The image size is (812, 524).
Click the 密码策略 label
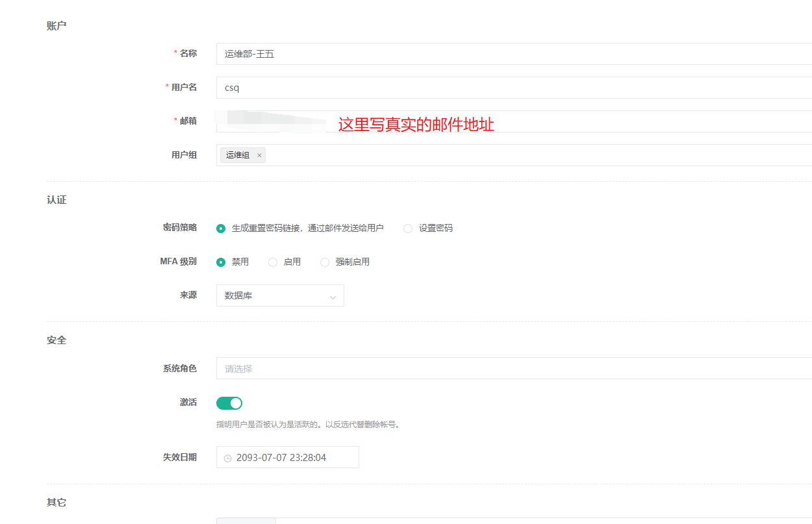[180, 228]
